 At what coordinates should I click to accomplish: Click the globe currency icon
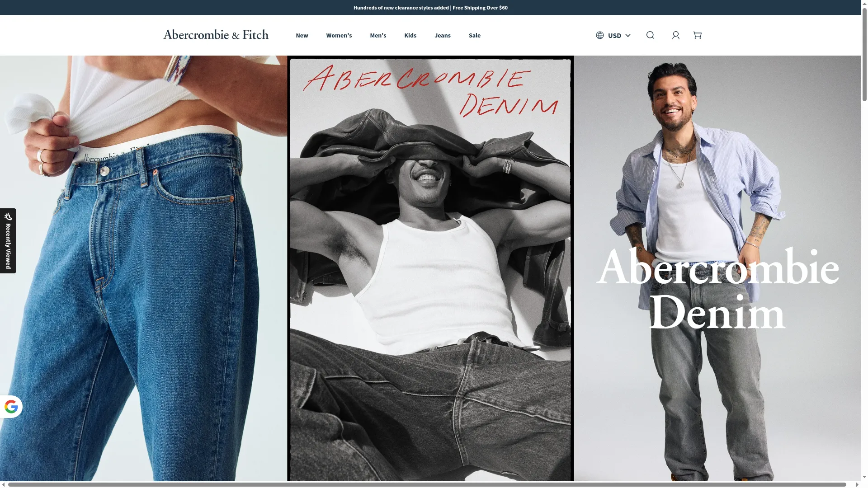[600, 35]
